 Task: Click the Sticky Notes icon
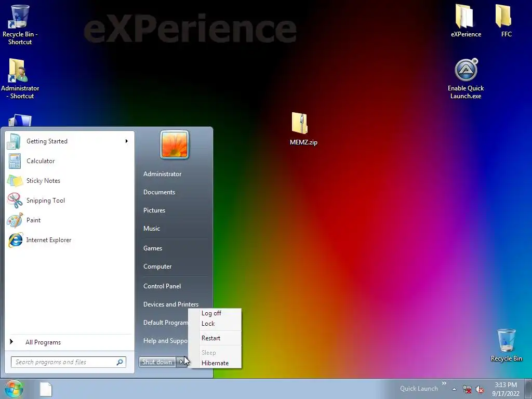click(x=15, y=180)
